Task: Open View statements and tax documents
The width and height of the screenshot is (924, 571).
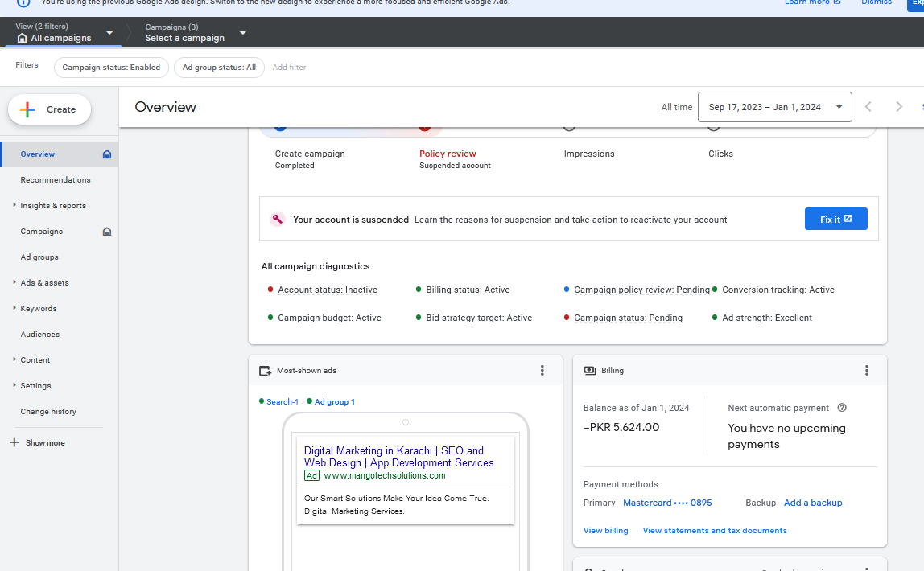Action: click(714, 530)
